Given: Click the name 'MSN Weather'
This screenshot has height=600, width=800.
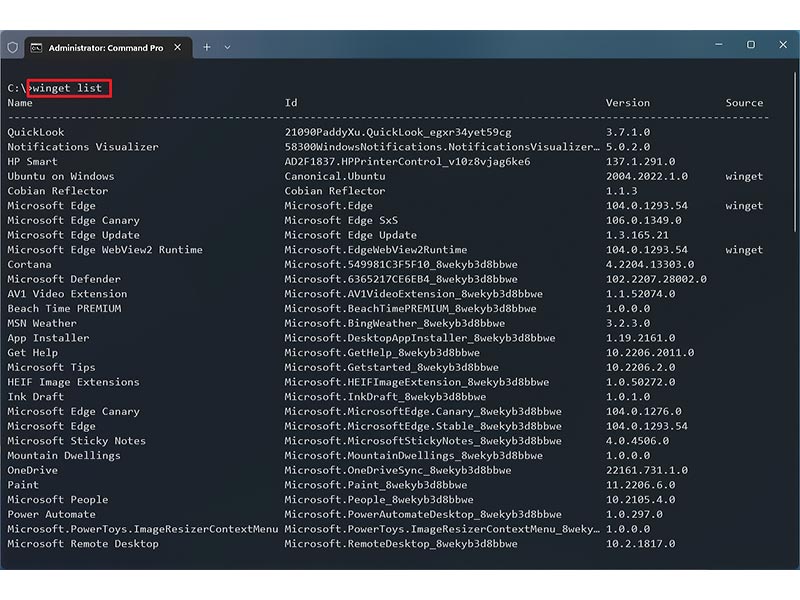Looking at the screenshot, I should click(x=42, y=323).
